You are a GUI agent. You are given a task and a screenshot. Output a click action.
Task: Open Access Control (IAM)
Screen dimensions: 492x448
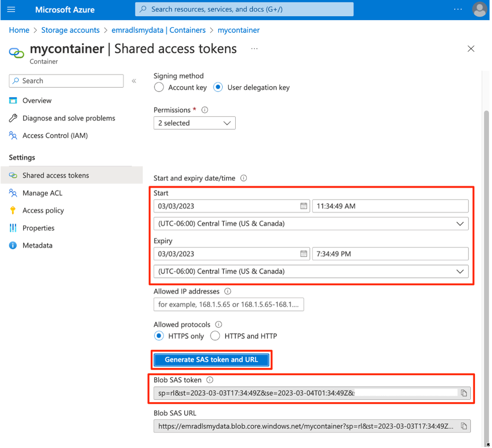[55, 136]
